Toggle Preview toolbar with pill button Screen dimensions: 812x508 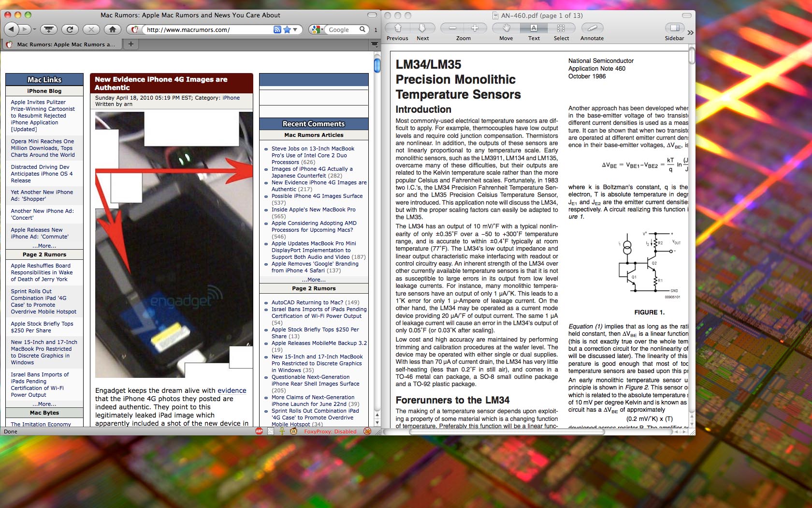pos(687,15)
